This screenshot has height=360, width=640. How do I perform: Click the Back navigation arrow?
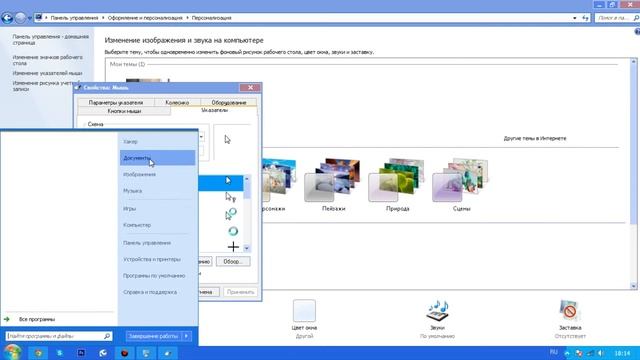[7, 18]
